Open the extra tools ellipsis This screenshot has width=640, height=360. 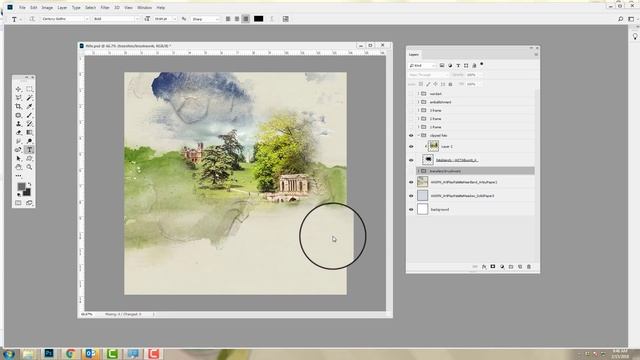point(18,176)
